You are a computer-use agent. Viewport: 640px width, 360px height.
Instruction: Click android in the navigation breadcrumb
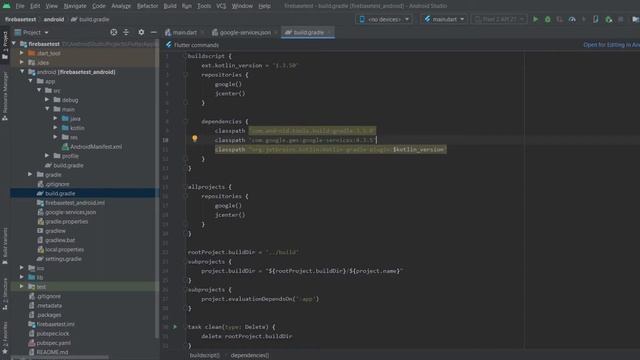pyautogui.click(x=54, y=19)
